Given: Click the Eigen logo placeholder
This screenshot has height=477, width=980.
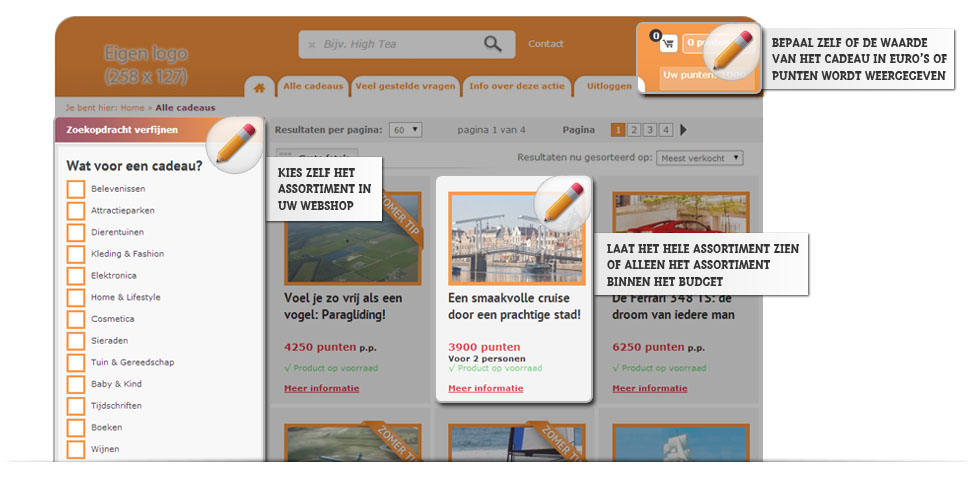Looking at the screenshot, I should (x=146, y=64).
